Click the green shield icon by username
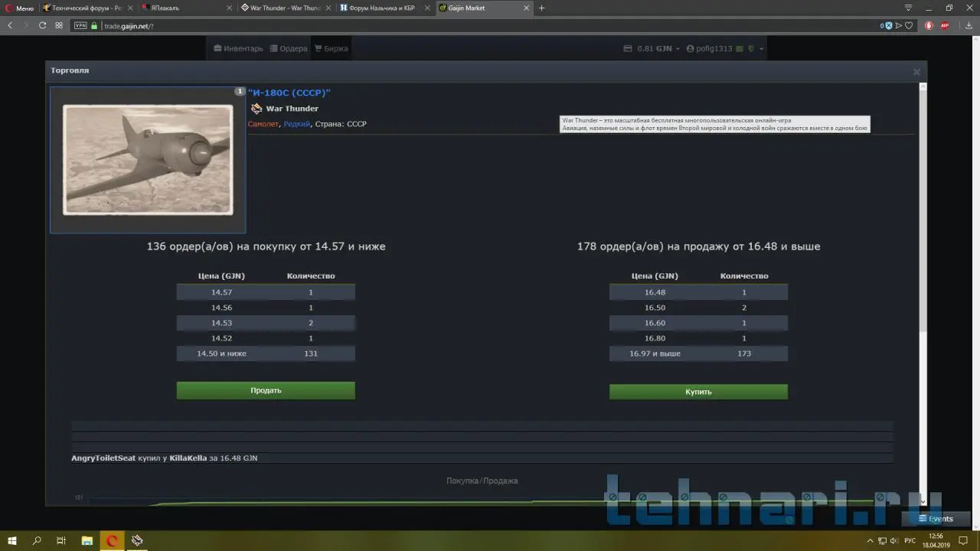The width and height of the screenshot is (980, 551). [x=751, y=48]
